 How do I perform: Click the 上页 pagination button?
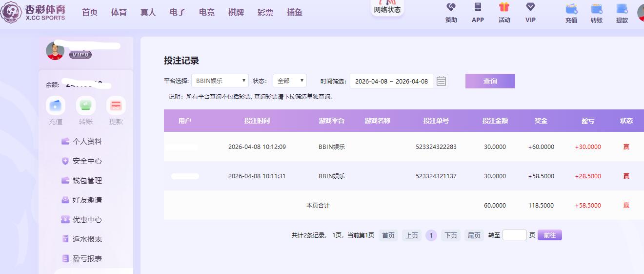tap(412, 235)
